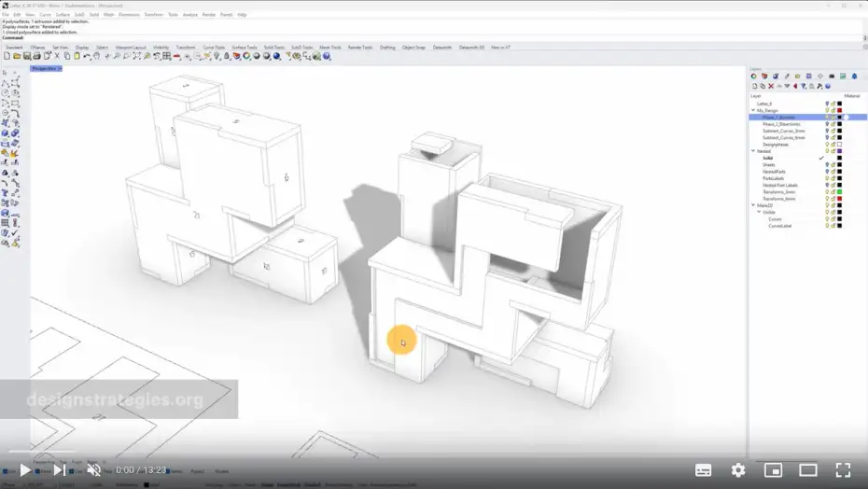The height and width of the screenshot is (489, 868).
Task: Click the New Layer icon in Layers panel
Action: pos(754,87)
